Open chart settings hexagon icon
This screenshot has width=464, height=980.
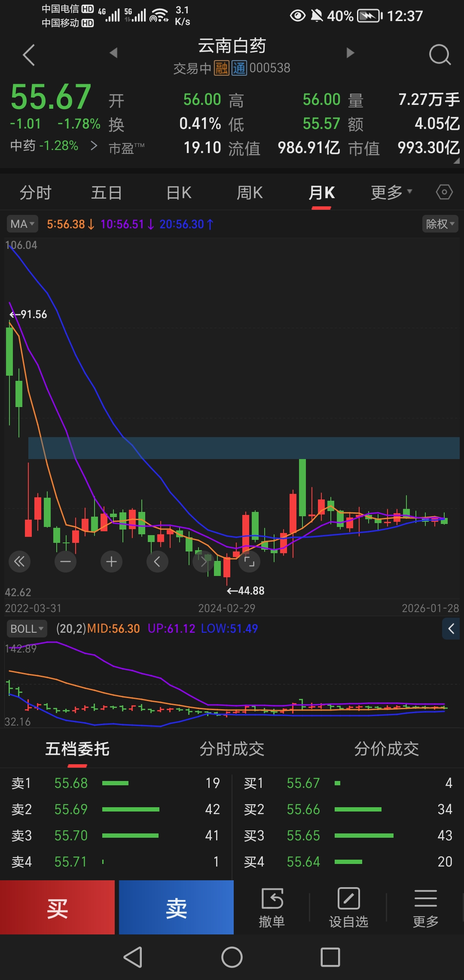(x=444, y=192)
